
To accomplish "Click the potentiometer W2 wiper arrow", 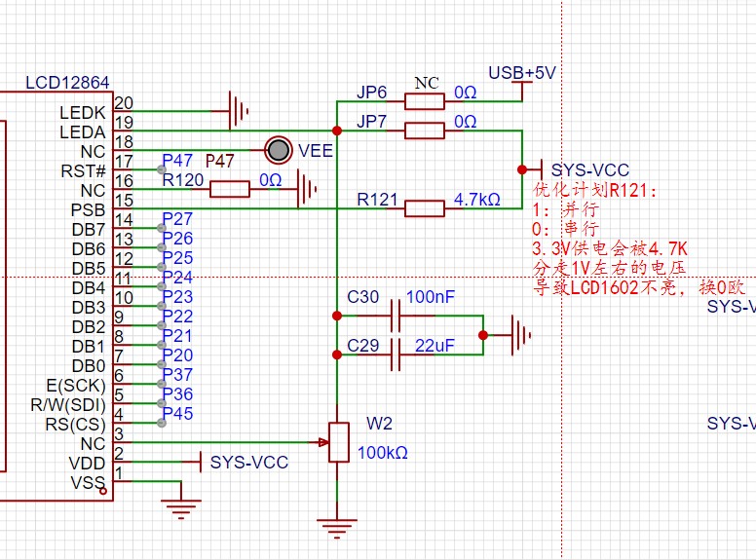I will [x=324, y=442].
